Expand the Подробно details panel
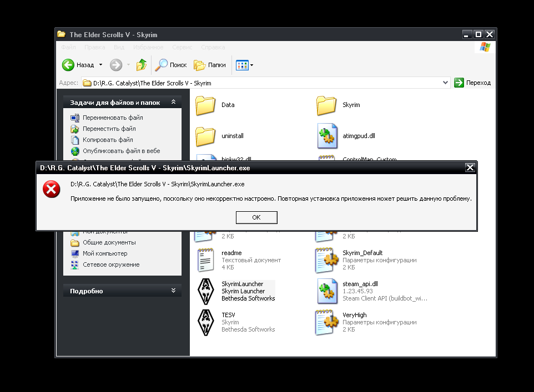The width and height of the screenshot is (534, 392). pos(173,291)
